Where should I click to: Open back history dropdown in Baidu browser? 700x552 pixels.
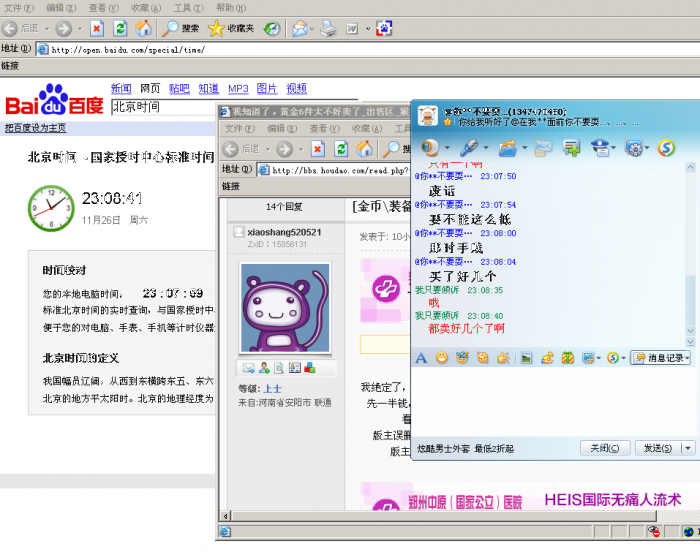(x=46, y=29)
